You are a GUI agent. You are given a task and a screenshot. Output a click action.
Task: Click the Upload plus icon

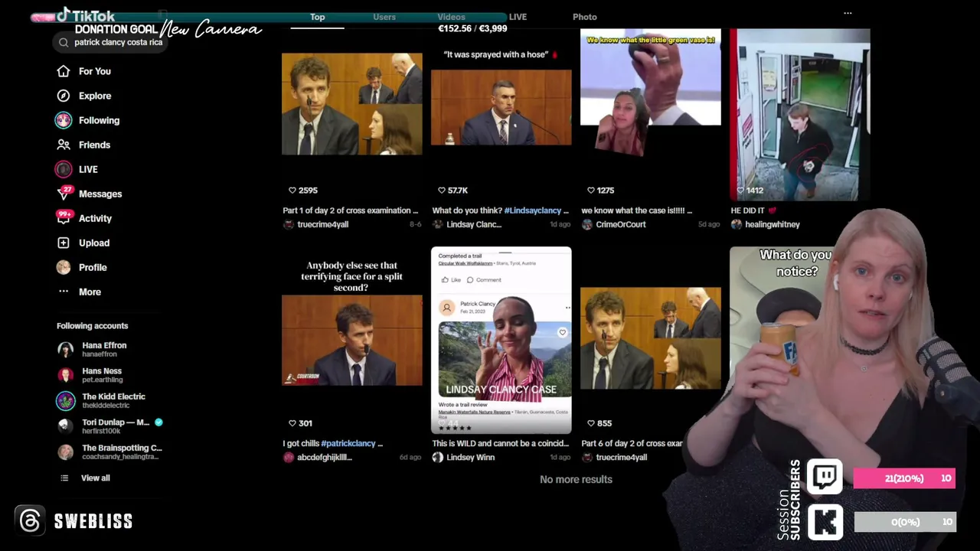pos(64,243)
